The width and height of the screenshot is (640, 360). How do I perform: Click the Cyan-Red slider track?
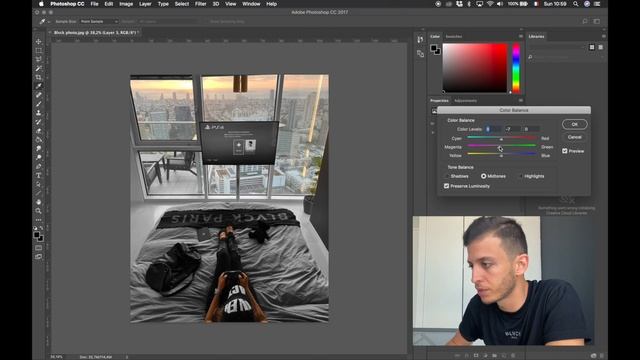(502, 138)
